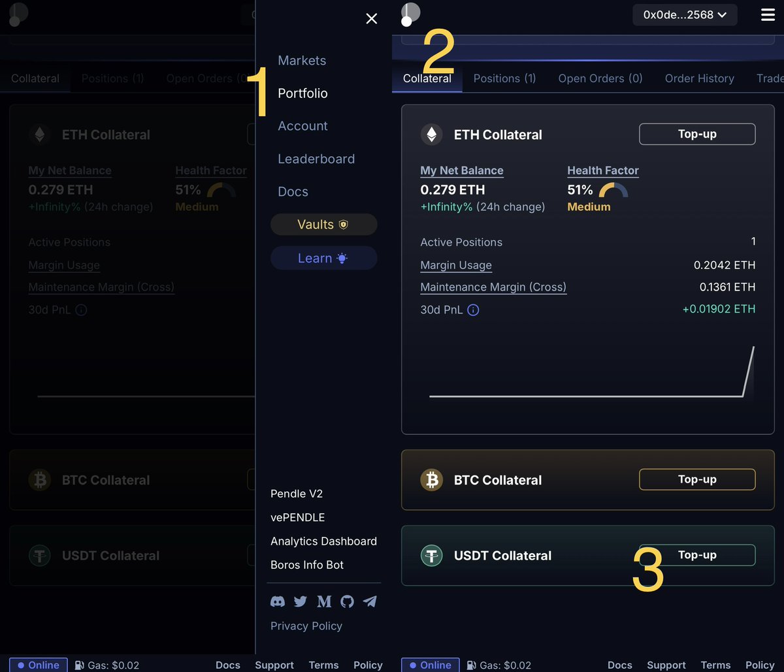Click Health Factor label in right panel
The width and height of the screenshot is (784, 672).
point(603,170)
